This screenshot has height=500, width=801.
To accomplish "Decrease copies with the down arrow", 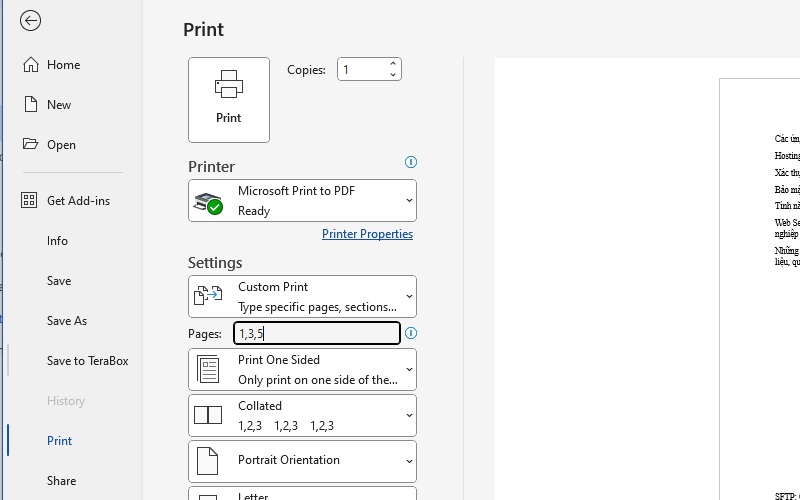I will 393,75.
